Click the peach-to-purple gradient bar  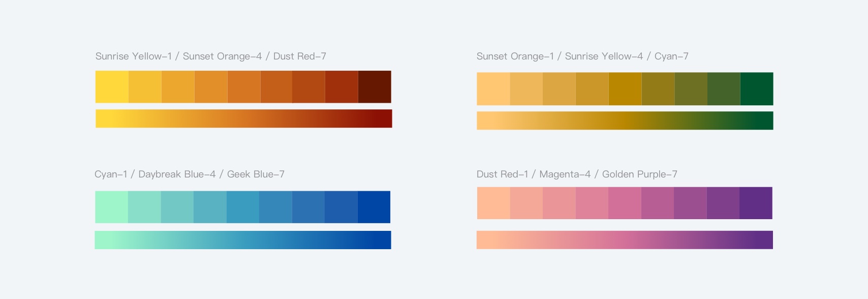pyautogui.click(x=625, y=240)
